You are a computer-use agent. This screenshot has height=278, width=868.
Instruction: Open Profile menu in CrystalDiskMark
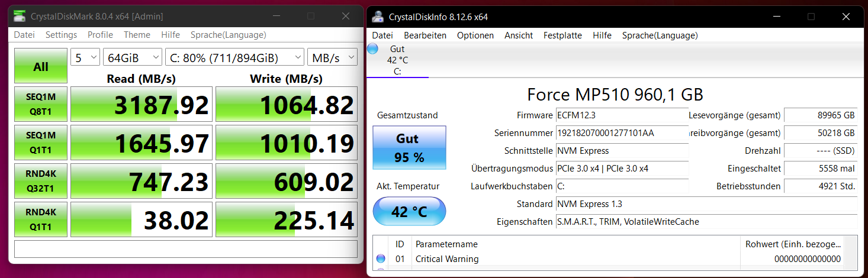pos(100,35)
